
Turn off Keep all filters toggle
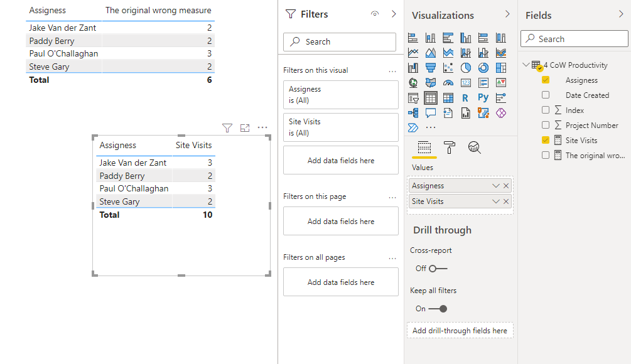[x=438, y=309]
